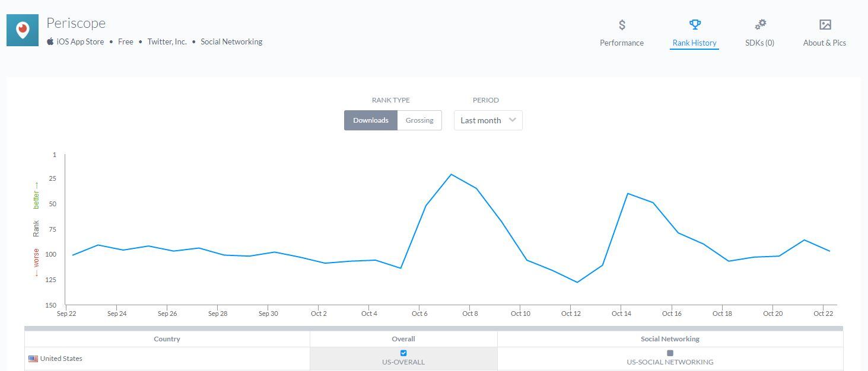Click the US-OVERALL label
This screenshot has height=371, width=868.
(x=403, y=362)
